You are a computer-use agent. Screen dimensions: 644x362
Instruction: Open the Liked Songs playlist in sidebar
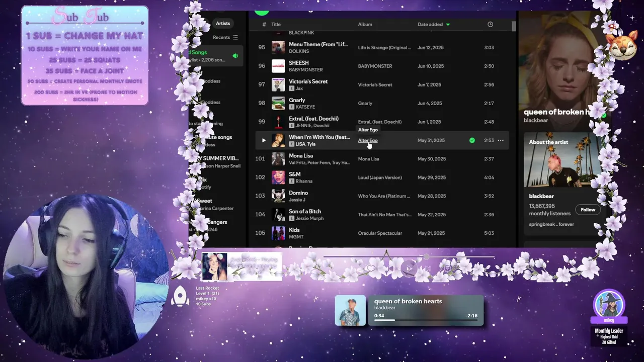coord(216,56)
